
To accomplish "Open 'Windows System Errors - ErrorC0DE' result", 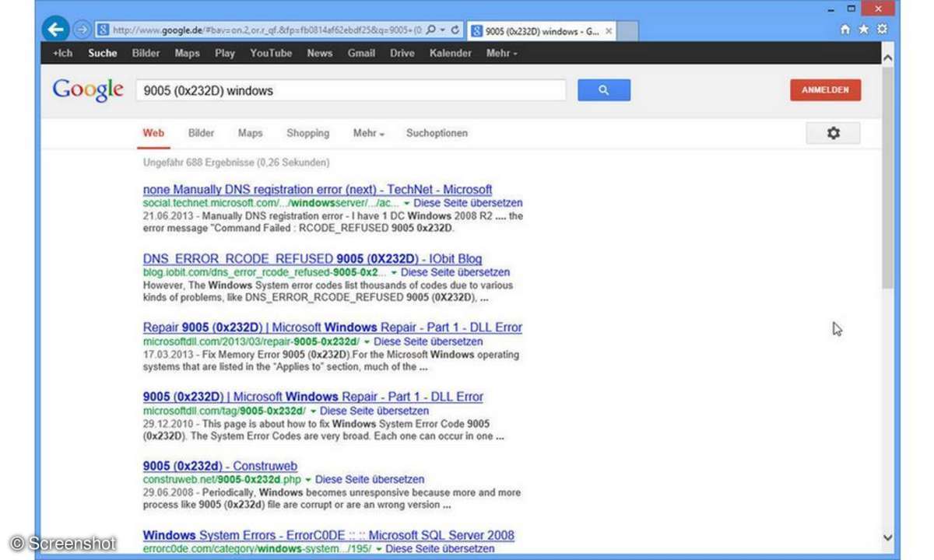I will point(328,535).
